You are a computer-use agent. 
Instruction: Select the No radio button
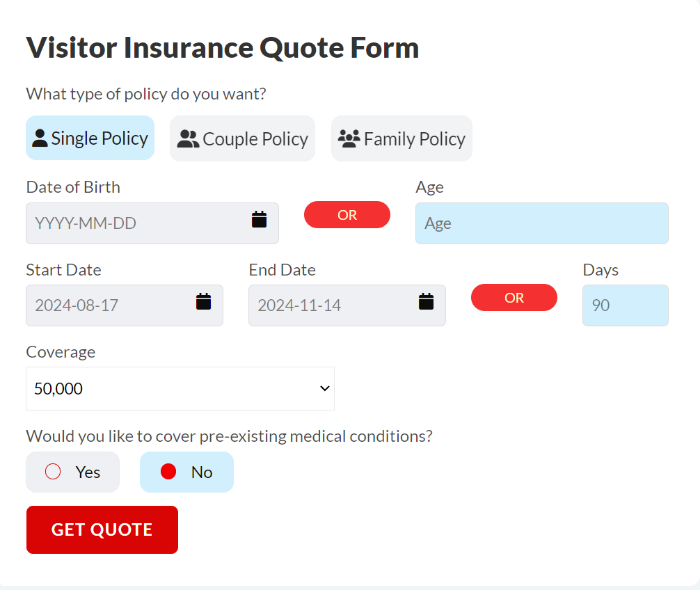(168, 471)
